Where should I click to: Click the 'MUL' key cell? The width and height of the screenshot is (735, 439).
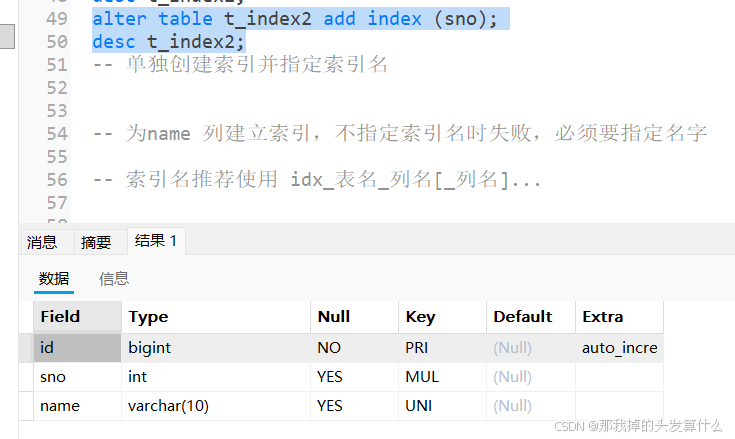442,377
